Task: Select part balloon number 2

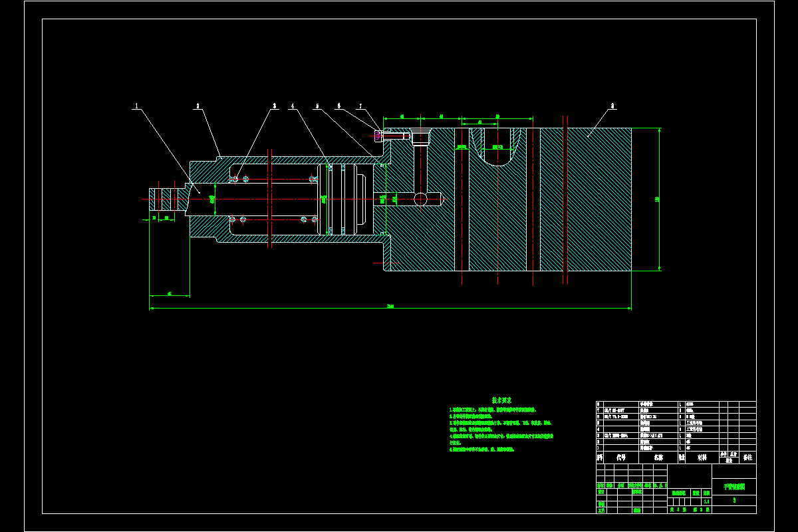Action: click(x=198, y=106)
